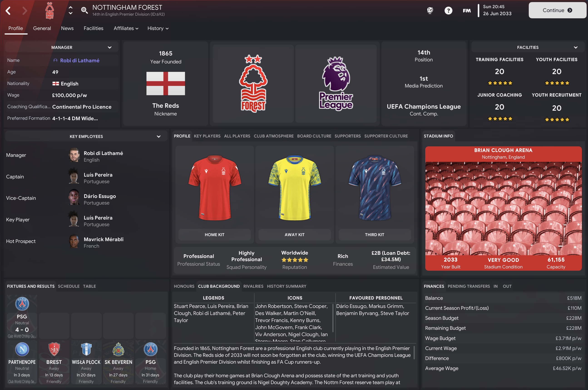Click the Nottingham Forest crest in the header

point(50,10)
